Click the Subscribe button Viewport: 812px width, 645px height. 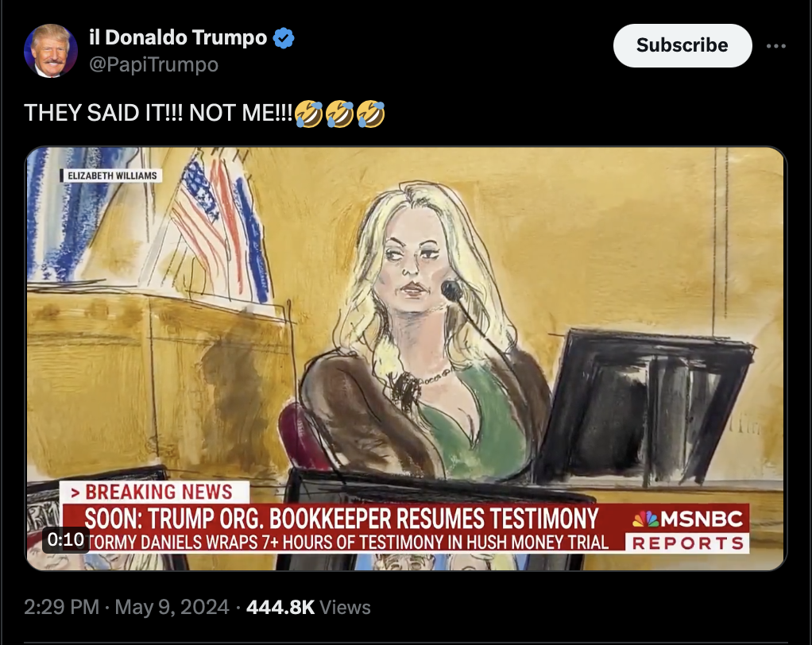pyautogui.click(x=682, y=45)
